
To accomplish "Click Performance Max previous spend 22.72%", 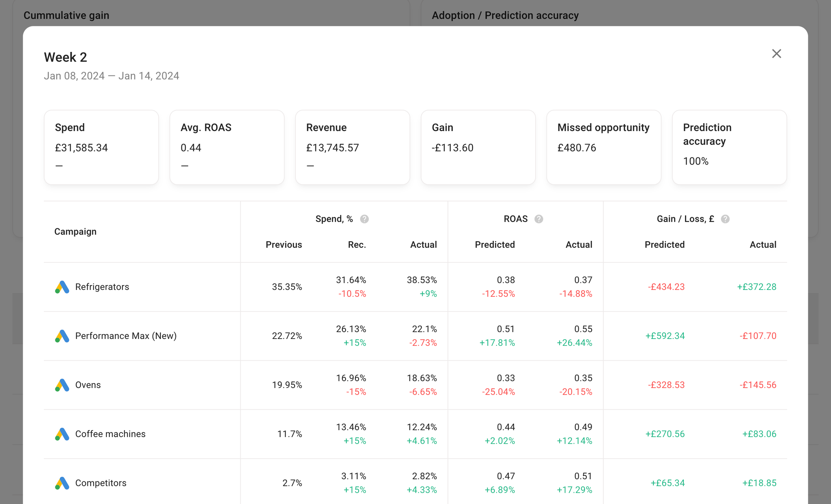I will point(287,336).
